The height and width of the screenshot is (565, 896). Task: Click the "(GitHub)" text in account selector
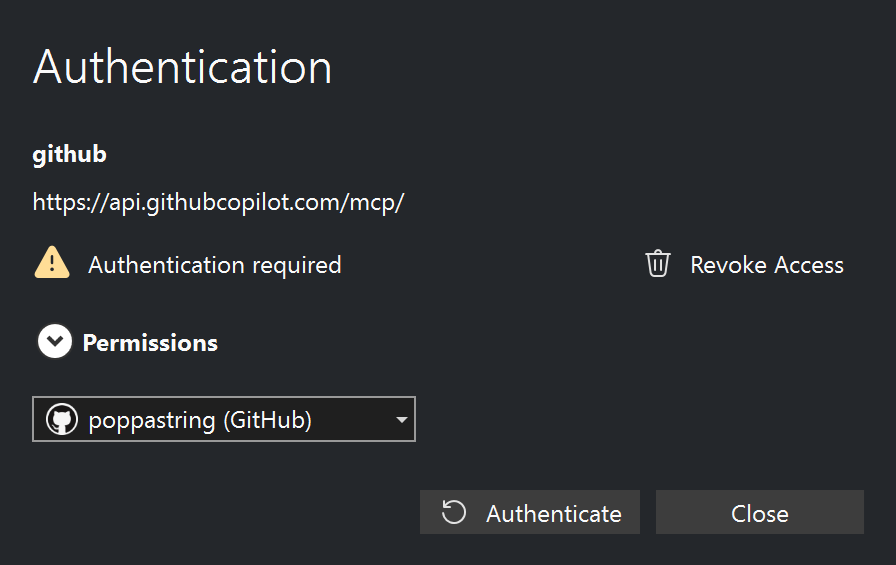tap(267, 420)
